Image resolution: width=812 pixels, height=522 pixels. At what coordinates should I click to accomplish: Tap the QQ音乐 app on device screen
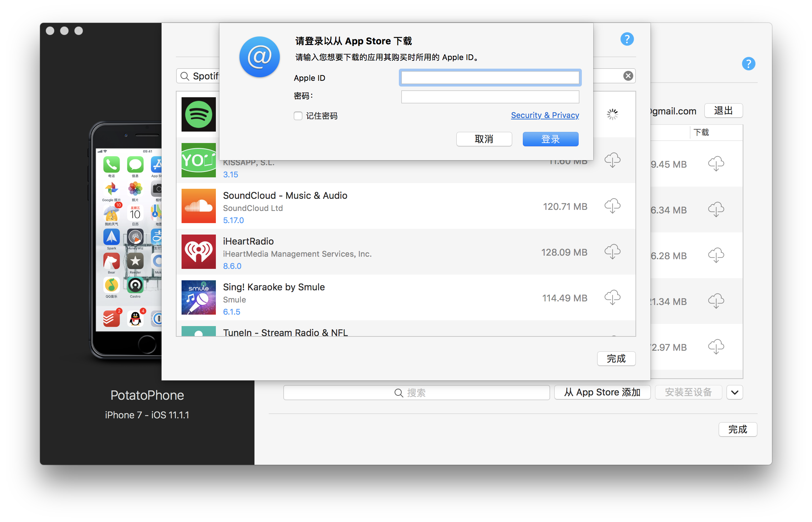pyautogui.click(x=112, y=285)
